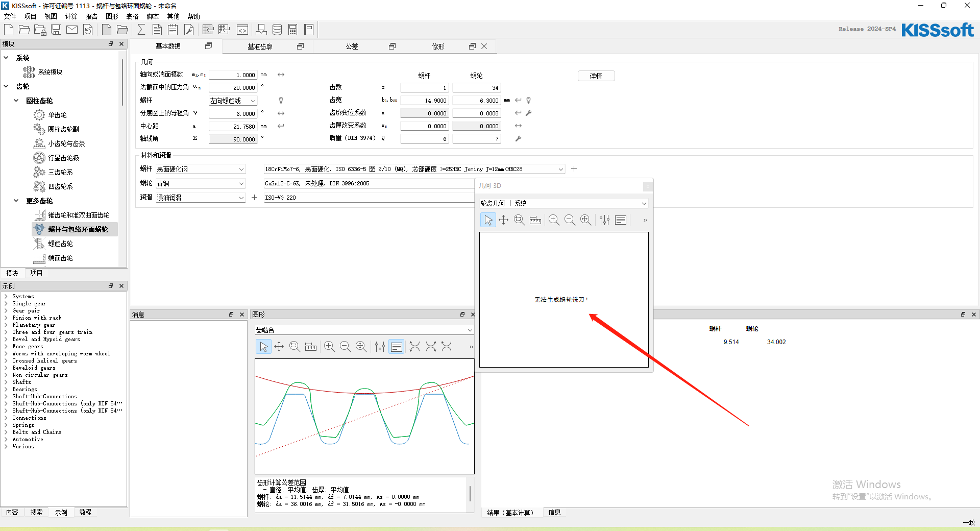980x531 pixels.
Task: Open the 计算 menu
Action: (71, 16)
